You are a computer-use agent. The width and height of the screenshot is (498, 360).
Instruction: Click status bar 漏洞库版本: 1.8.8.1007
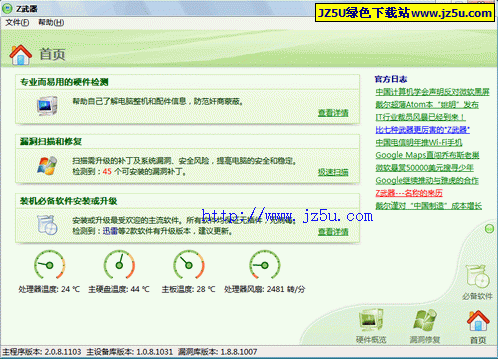point(218,352)
